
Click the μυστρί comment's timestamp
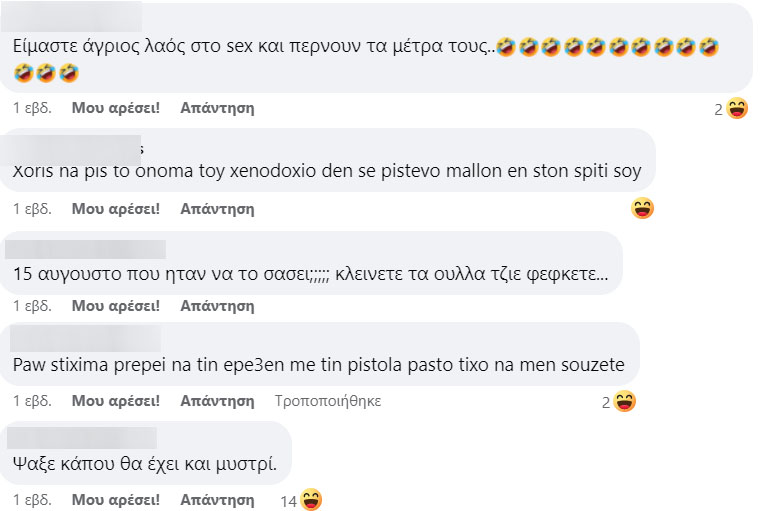[32, 500]
